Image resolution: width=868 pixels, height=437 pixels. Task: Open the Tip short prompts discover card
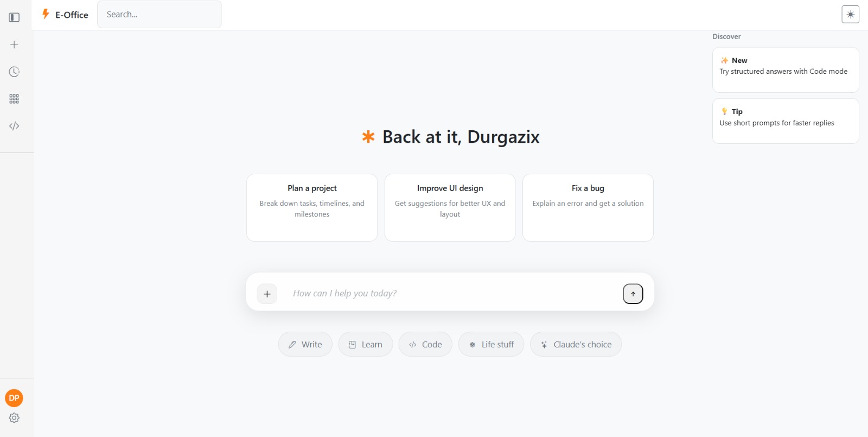(786, 121)
